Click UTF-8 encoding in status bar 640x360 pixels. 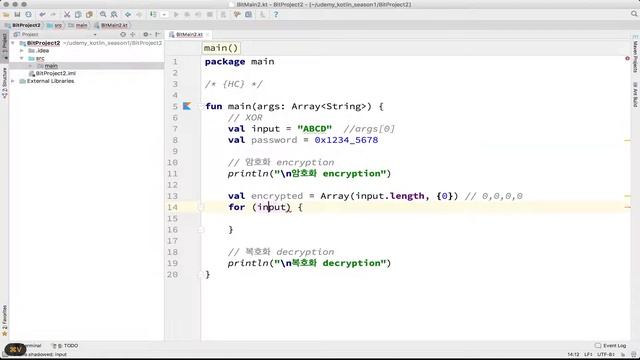(606, 354)
